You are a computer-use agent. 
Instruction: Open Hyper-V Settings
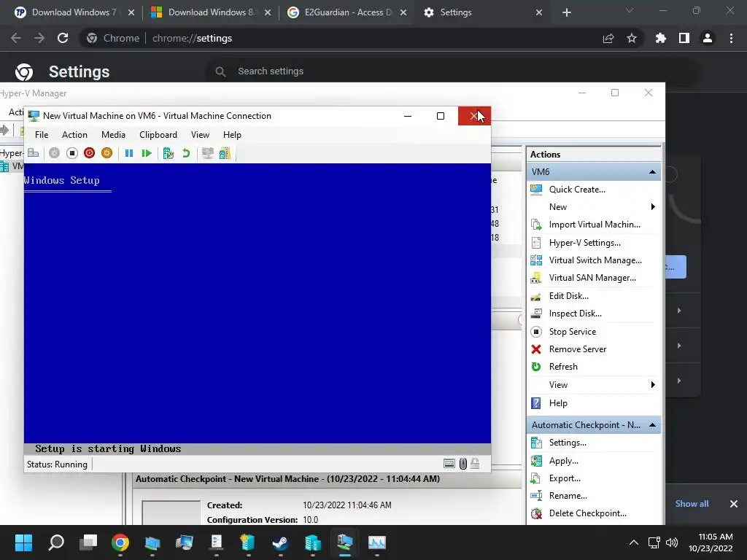(584, 242)
